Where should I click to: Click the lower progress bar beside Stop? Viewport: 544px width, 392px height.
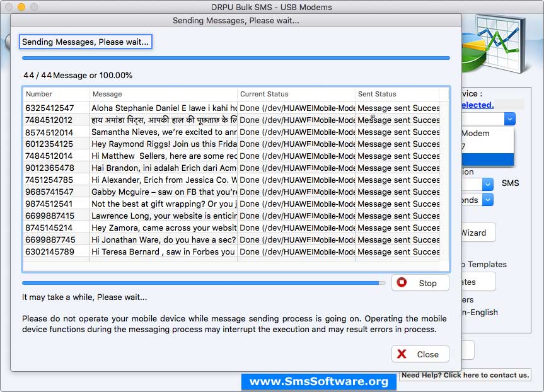point(204,283)
